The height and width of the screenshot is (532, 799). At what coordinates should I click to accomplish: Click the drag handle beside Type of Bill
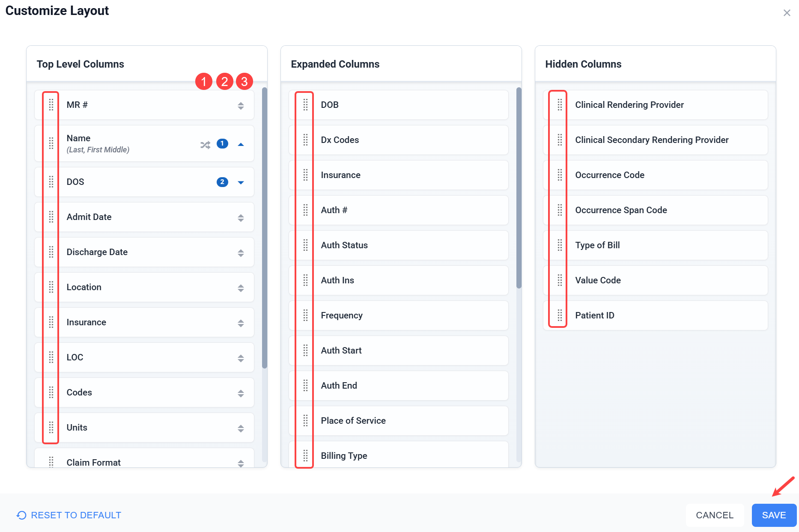pyautogui.click(x=559, y=245)
